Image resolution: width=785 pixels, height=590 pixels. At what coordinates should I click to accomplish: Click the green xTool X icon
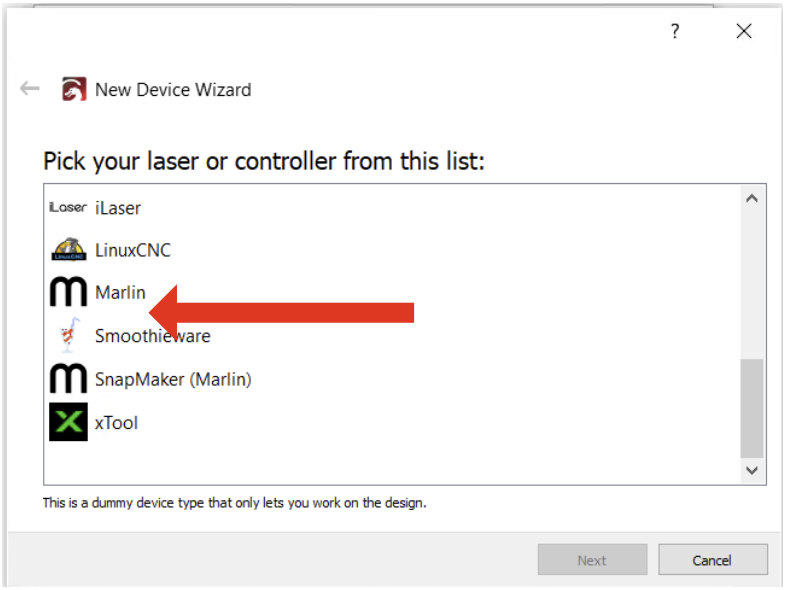coord(68,422)
